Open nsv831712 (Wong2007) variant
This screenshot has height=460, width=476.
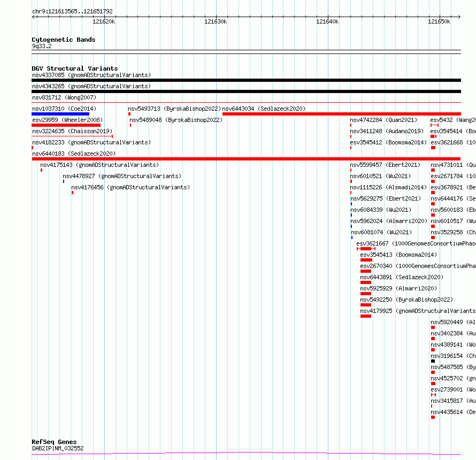pos(64,97)
